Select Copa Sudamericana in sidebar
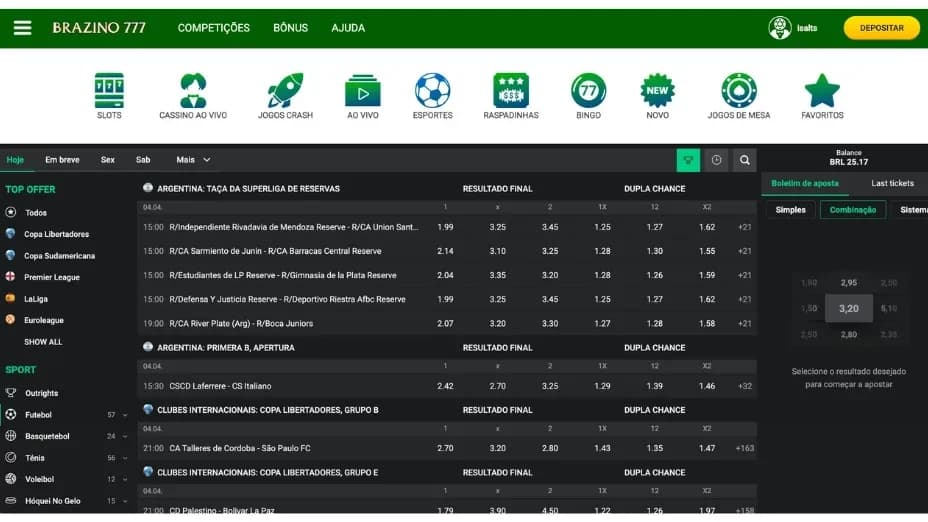The height and width of the screenshot is (522, 928). click(x=59, y=256)
